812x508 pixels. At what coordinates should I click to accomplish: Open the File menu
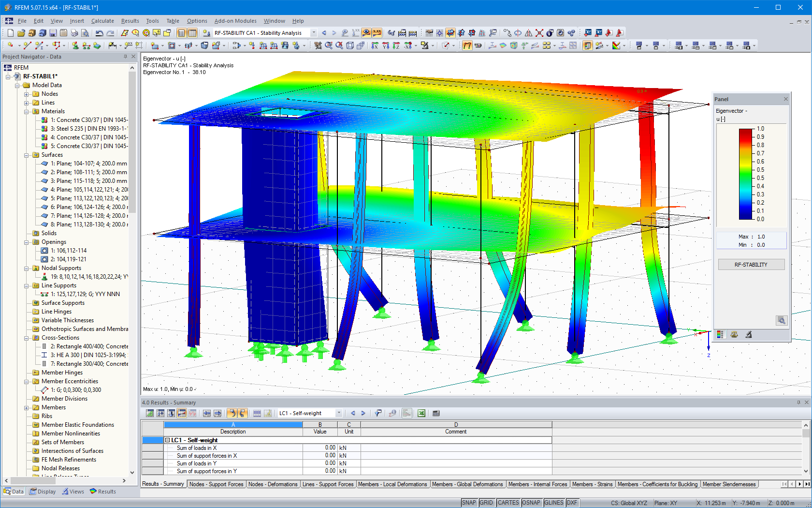(x=22, y=21)
